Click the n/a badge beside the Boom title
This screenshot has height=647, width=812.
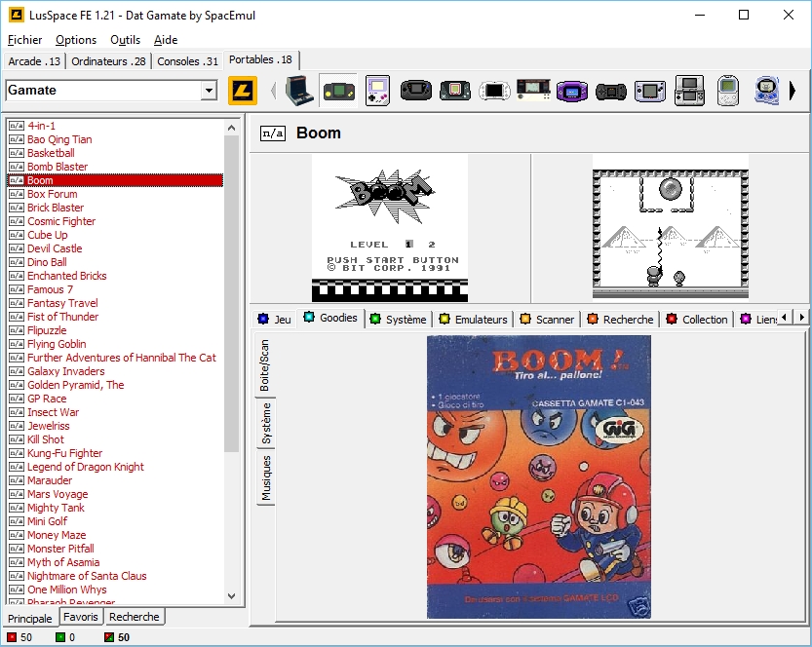tap(272, 133)
